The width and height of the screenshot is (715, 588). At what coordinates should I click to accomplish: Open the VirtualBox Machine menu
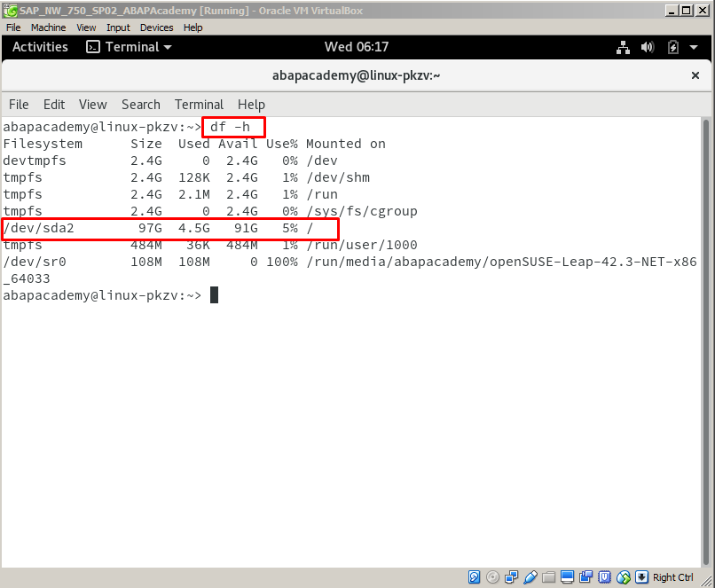(48, 27)
